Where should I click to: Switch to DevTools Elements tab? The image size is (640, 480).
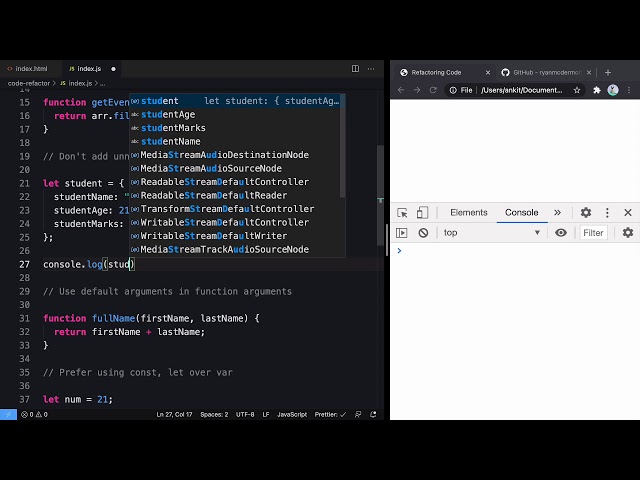(x=469, y=213)
